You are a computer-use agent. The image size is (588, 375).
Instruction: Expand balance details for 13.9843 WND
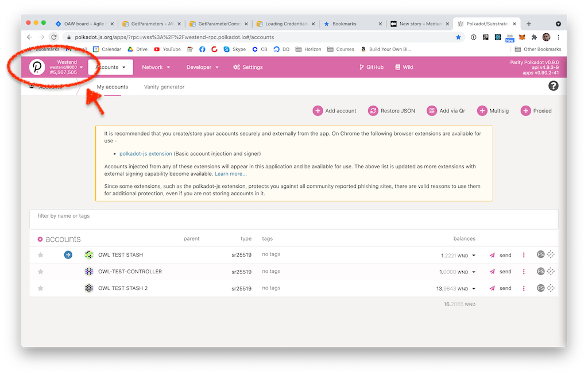pos(474,289)
